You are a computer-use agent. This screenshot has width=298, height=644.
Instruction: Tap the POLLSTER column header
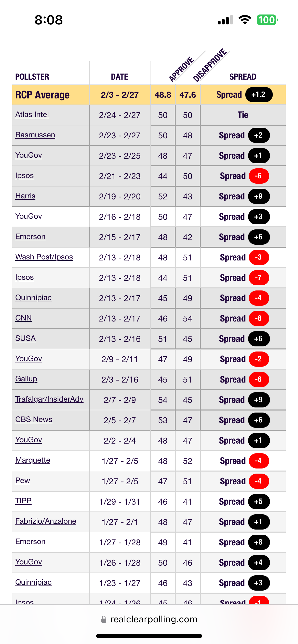[32, 77]
